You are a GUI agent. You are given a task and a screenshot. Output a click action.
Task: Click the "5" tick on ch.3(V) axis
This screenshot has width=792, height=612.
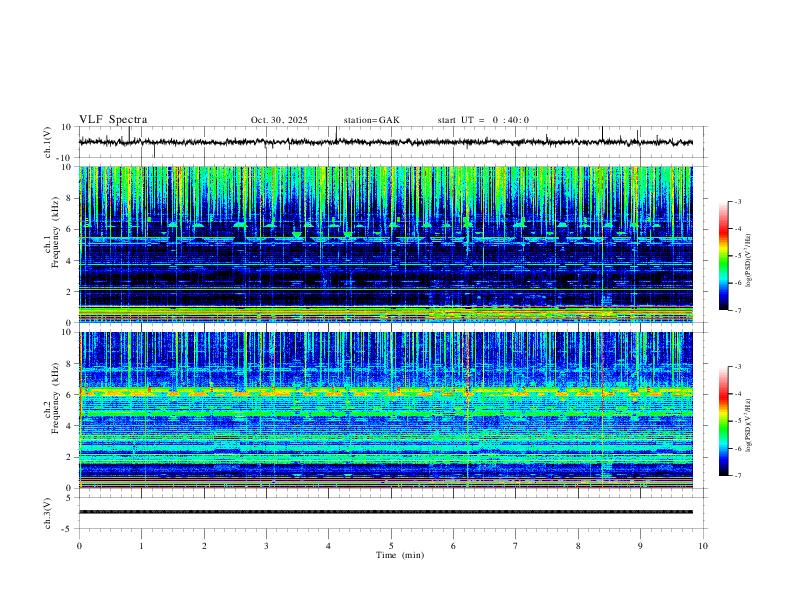pos(70,498)
